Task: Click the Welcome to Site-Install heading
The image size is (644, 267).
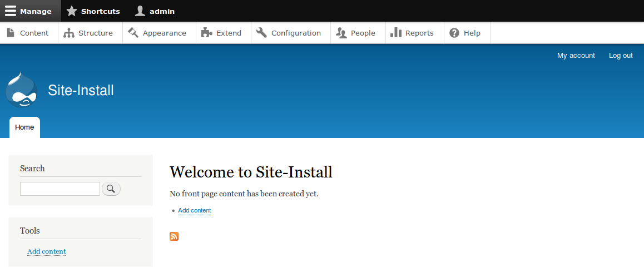Action: 251,172
